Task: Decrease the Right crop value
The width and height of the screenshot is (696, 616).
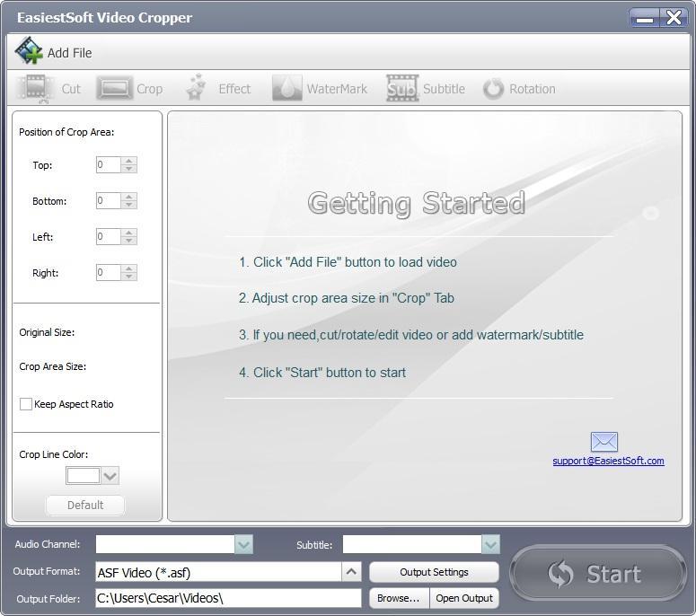Action: (128, 277)
